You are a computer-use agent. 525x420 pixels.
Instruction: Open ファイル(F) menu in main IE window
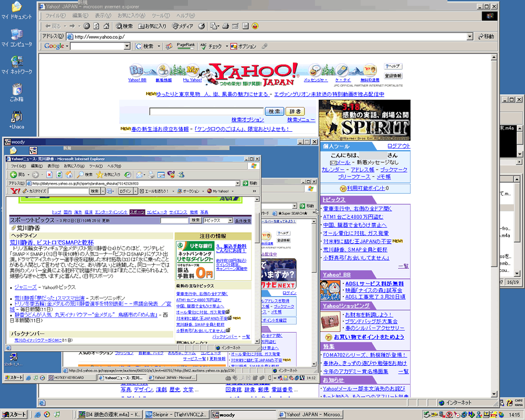(x=55, y=16)
